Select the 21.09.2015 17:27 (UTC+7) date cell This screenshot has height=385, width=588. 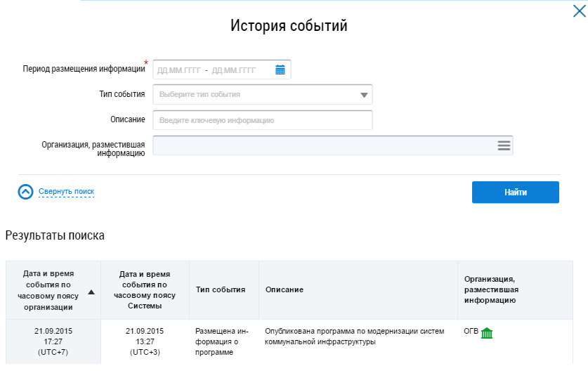pyautogui.click(x=53, y=341)
